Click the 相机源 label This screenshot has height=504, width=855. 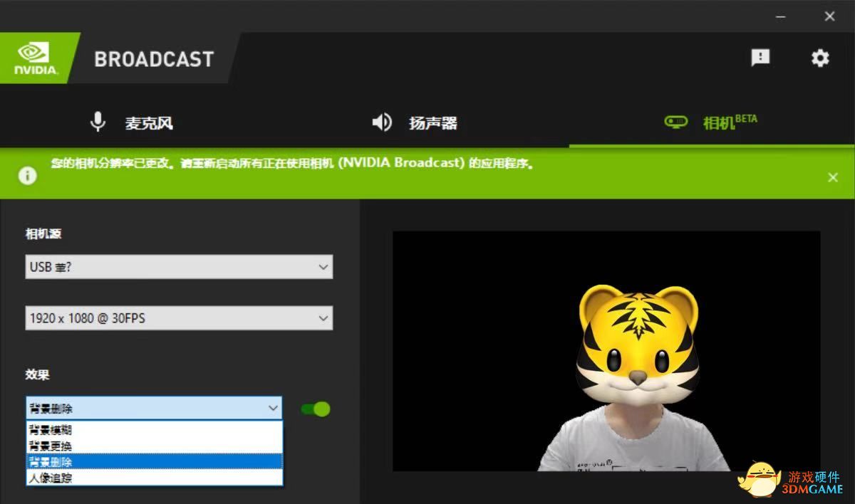click(x=43, y=233)
